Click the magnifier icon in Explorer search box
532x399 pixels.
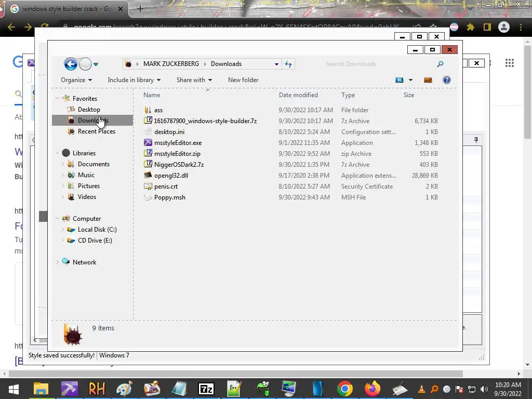click(x=440, y=64)
